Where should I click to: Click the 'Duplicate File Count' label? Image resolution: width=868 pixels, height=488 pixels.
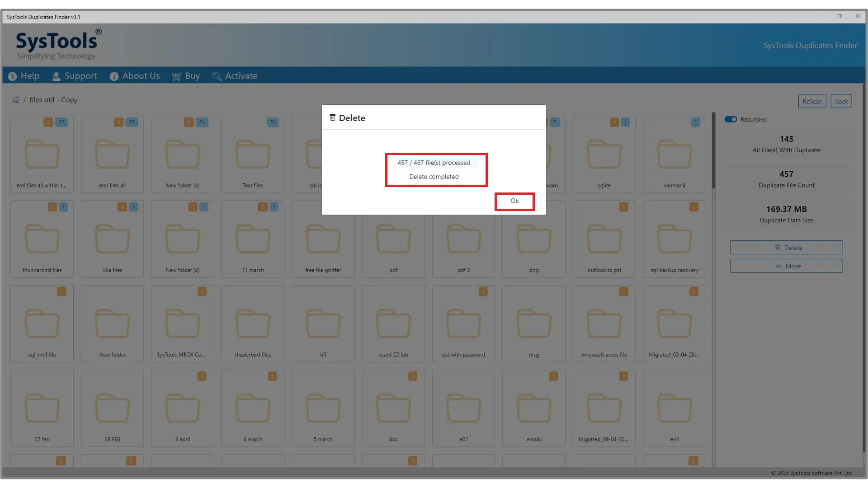pos(786,185)
